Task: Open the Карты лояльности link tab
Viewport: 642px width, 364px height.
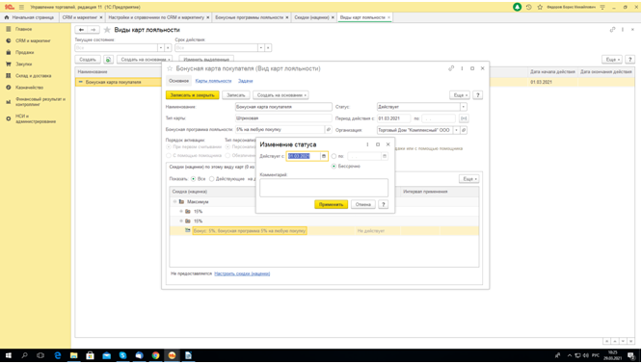Action: click(213, 81)
